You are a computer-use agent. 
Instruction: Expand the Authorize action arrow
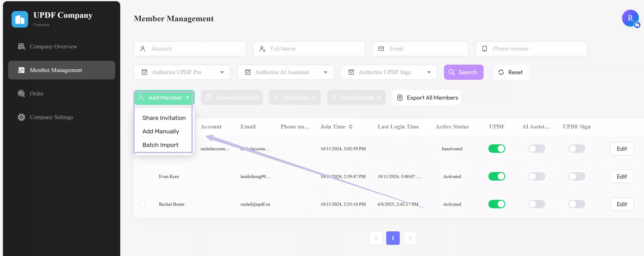314,97
